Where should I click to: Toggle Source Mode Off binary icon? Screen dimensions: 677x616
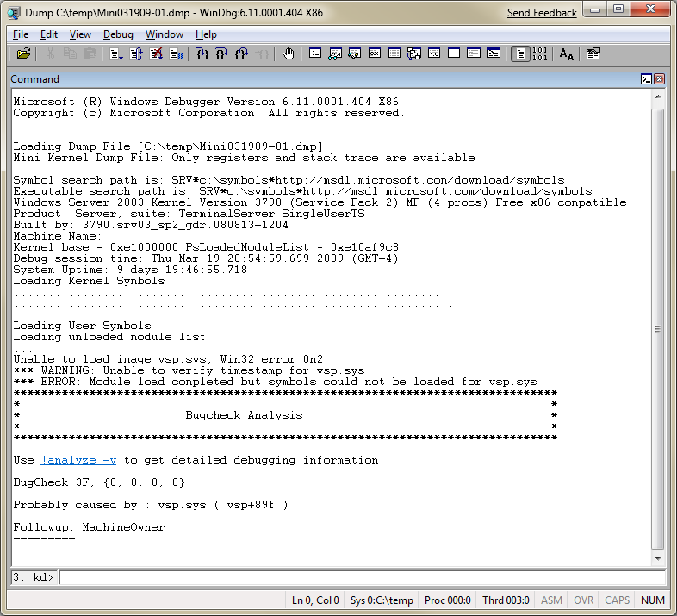coord(540,53)
